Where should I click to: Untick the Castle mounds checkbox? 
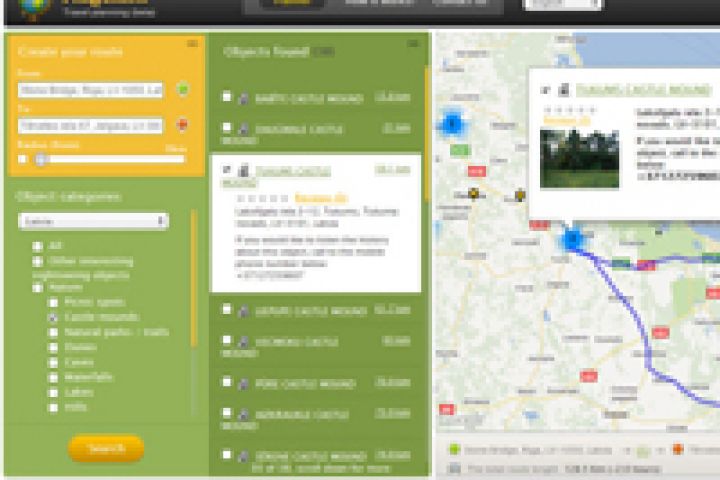(x=53, y=317)
